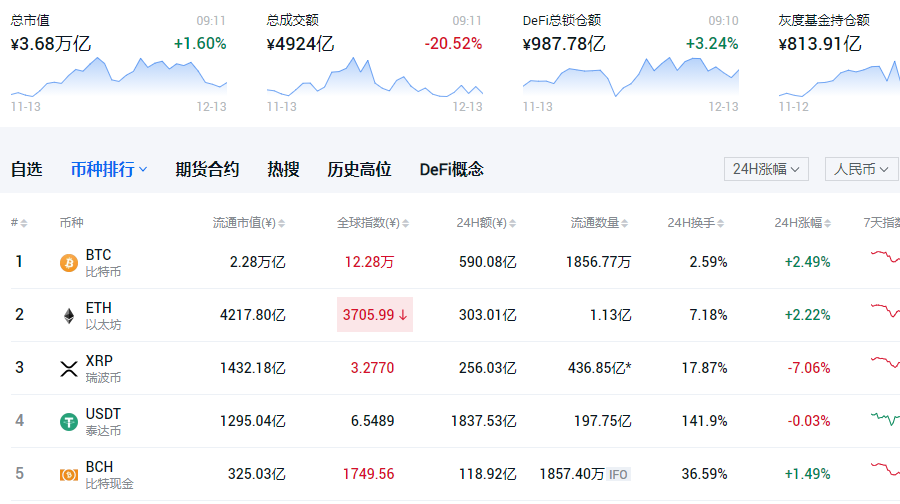Click the 历史高位 tab
Viewport: 900px width, 504px height.
point(359,170)
